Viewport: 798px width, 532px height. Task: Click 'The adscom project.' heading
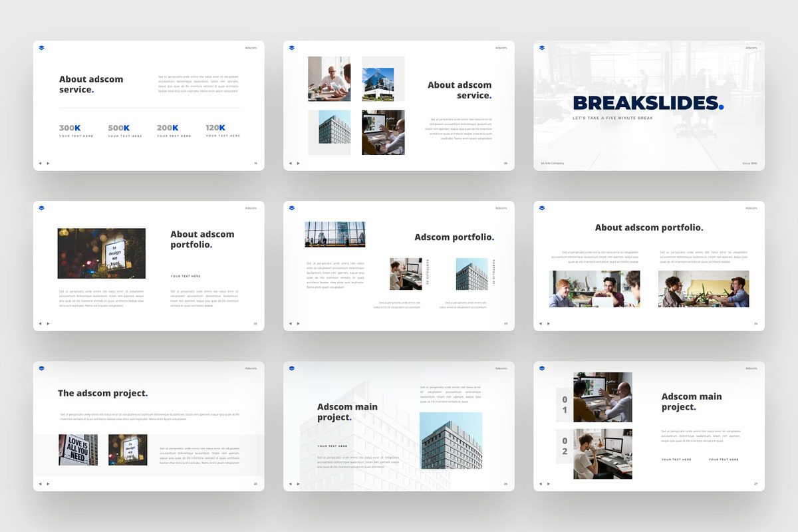pos(103,393)
